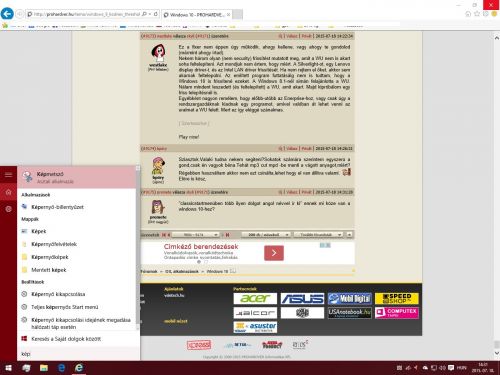Screen dimensions: 500x375
Task: Open the Windows Start button
Action: pyautogui.click(x=8, y=368)
